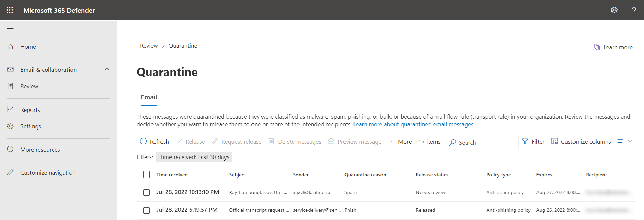This screenshot has height=220, width=644.
Task: Click the Filter funnel icon
Action: (x=525, y=141)
